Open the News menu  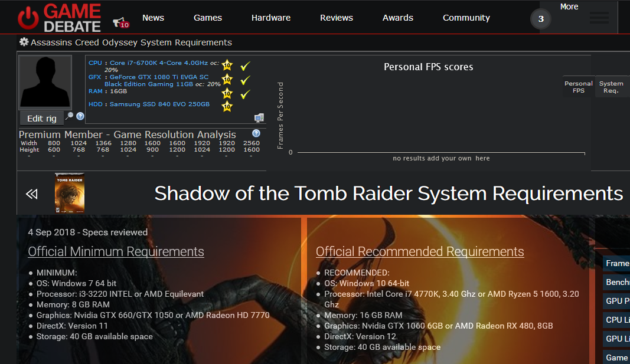153,18
